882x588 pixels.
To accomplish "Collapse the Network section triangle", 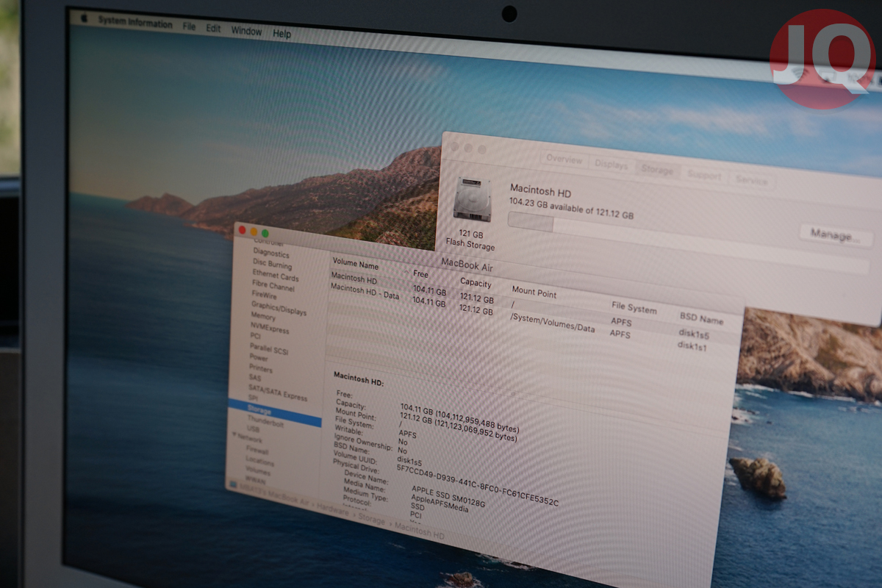I will point(234,435).
